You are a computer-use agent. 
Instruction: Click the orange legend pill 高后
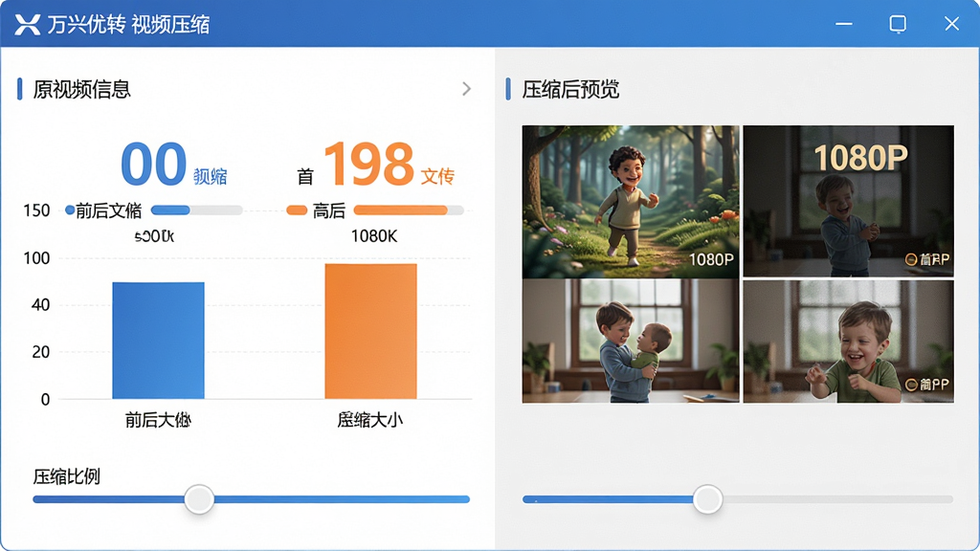(x=297, y=210)
